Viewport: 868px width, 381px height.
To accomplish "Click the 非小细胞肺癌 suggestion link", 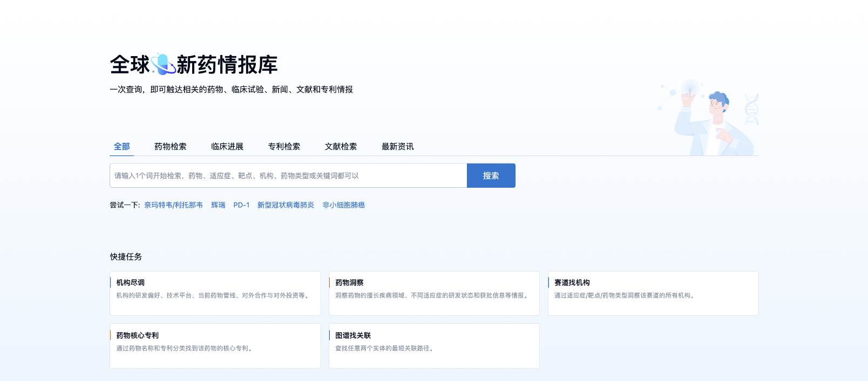I will coord(343,205).
